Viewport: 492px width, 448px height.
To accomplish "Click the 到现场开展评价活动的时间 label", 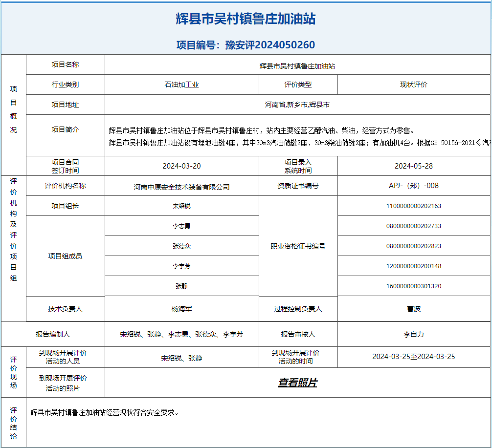I will tap(295, 357).
